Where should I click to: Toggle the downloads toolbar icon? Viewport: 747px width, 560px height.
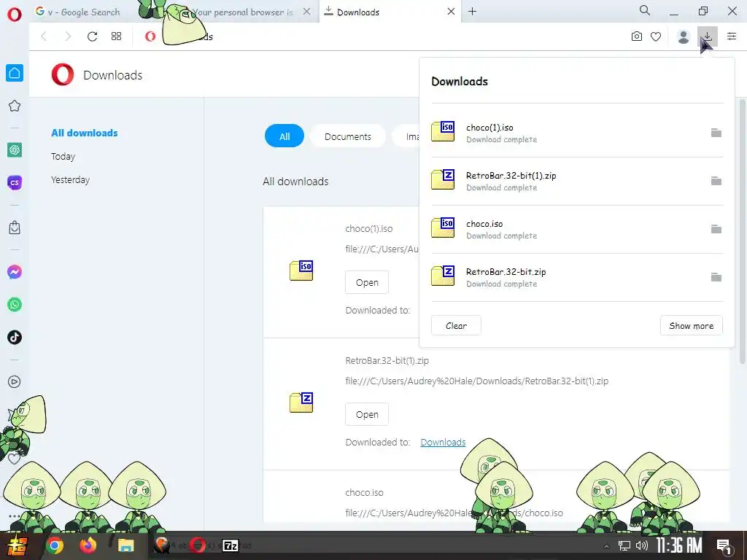pyautogui.click(x=708, y=36)
